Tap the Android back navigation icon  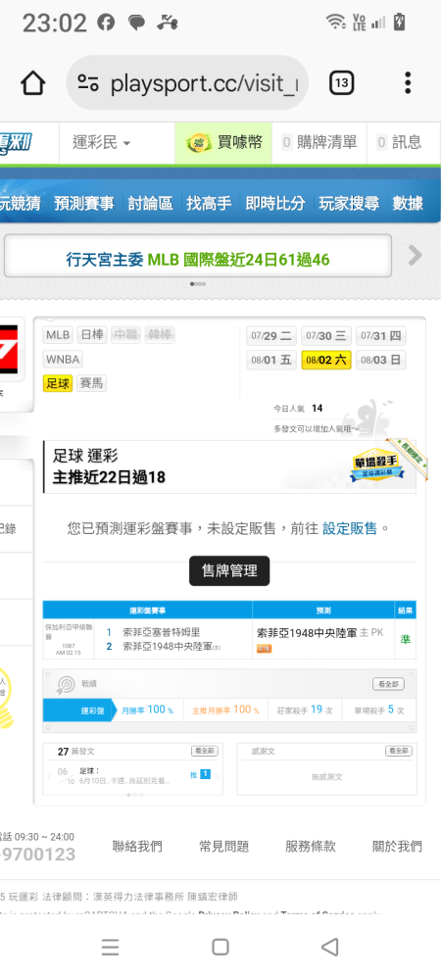click(x=329, y=947)
